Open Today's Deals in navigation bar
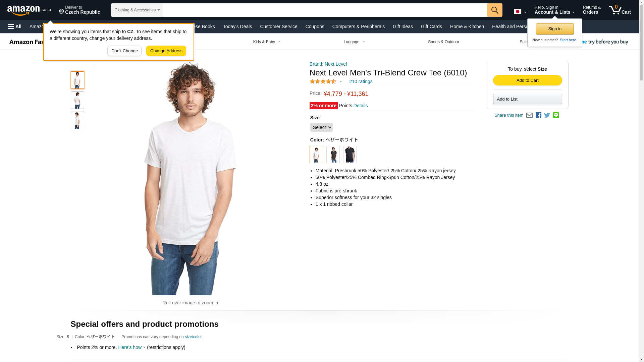This screenshot has width=644, height=362. [237, 26]
